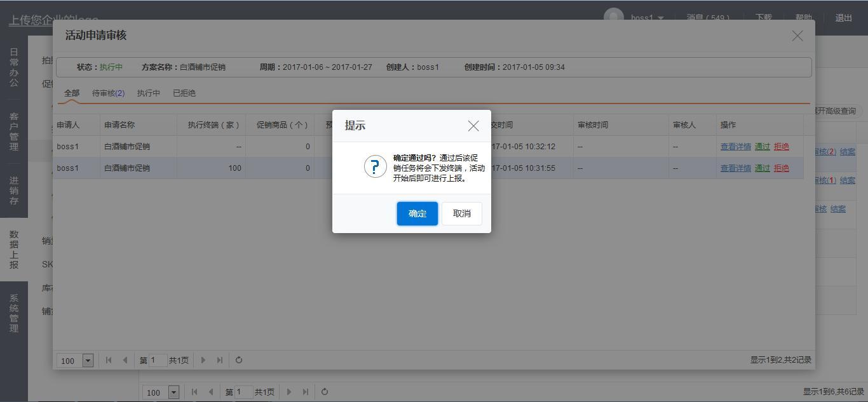Select the 全部 tab
868x402 pixels.
72,93
